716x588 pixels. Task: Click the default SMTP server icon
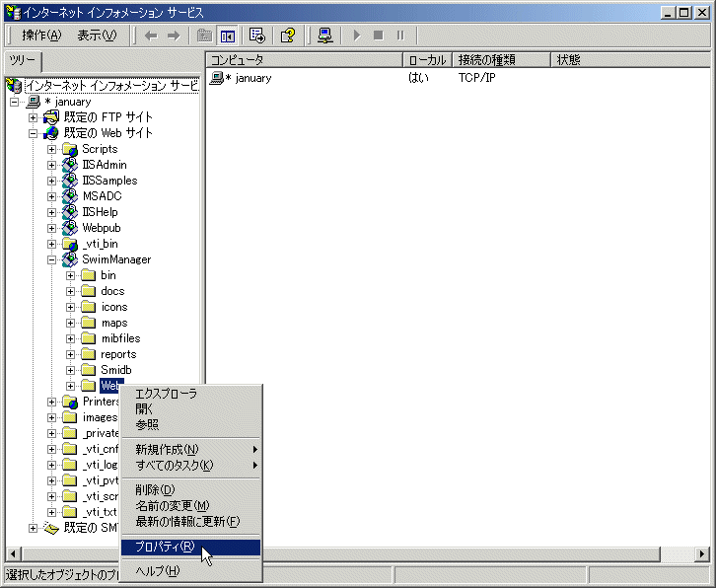tap(51, 528)
